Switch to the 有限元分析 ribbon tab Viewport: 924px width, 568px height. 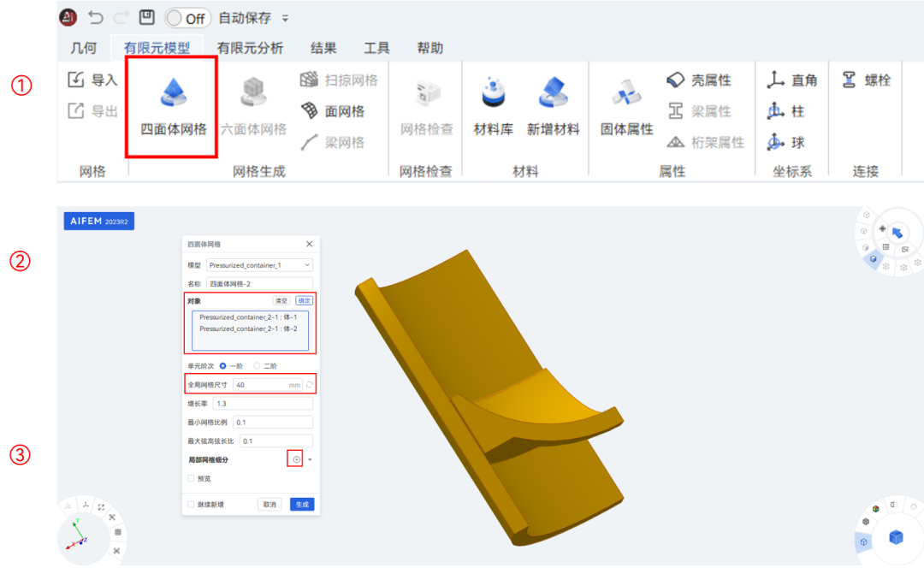pyautogui.click(x=249, y=47)
